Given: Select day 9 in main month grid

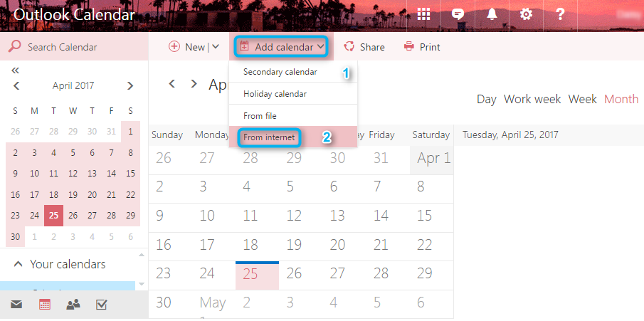Looking at the screenshot, I should click(170, 218).
